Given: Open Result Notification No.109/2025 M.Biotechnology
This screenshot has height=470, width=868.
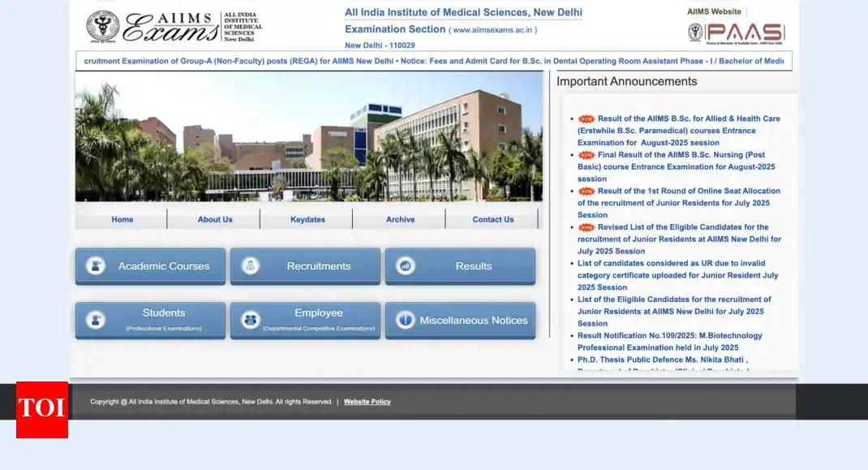Looking at the screenshot, I should click(x=670, y=342).
